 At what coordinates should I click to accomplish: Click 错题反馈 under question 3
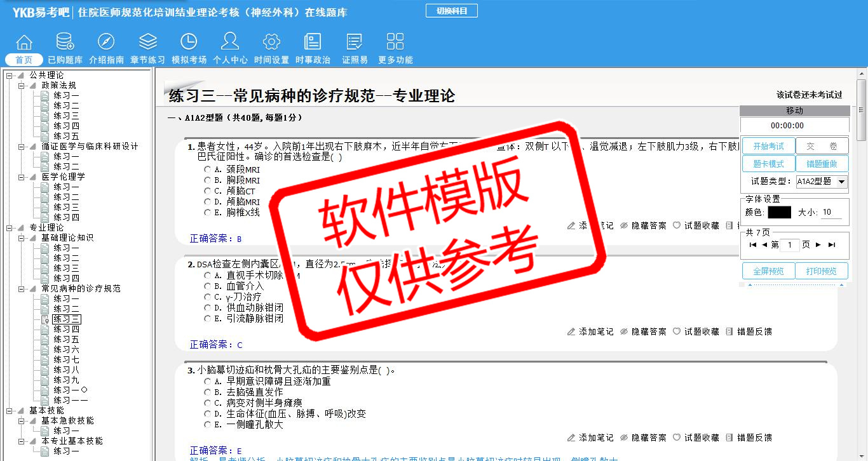pos(749,438)
